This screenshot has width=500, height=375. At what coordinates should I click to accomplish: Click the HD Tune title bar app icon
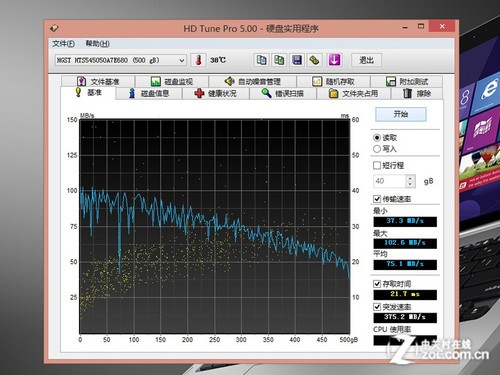[54, 28]
